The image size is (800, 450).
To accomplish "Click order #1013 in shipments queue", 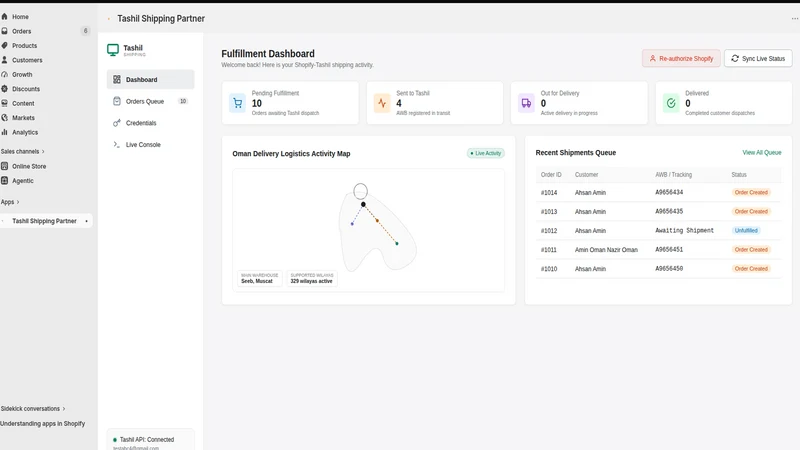I will (x=549, y=212).
